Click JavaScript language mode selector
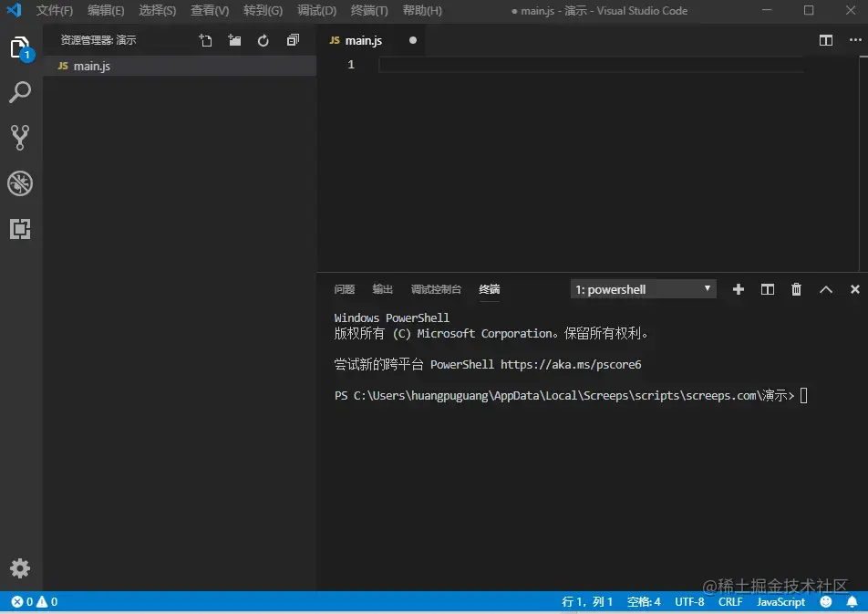Viewport: 868px width, 614px height. tap(780, 602)
